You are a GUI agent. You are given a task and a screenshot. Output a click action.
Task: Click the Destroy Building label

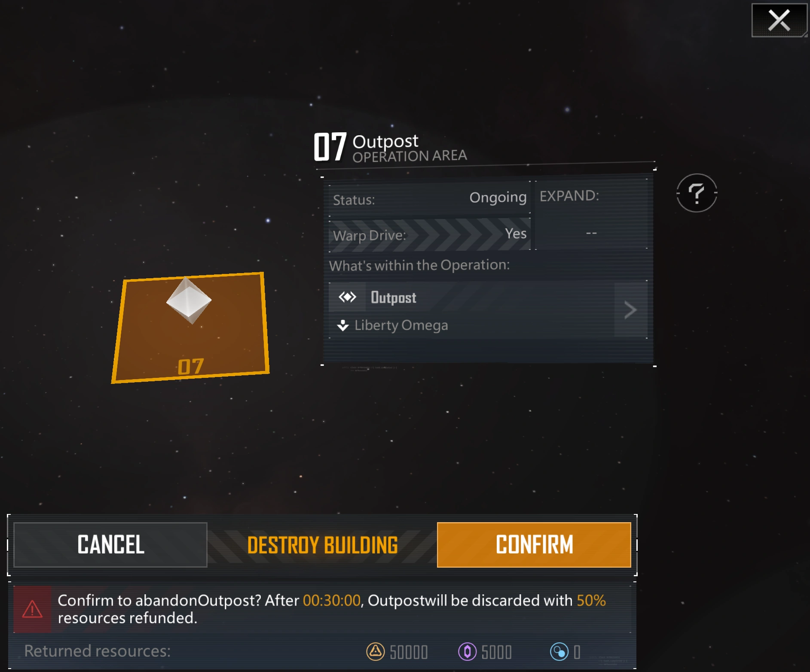coord(322,545)
